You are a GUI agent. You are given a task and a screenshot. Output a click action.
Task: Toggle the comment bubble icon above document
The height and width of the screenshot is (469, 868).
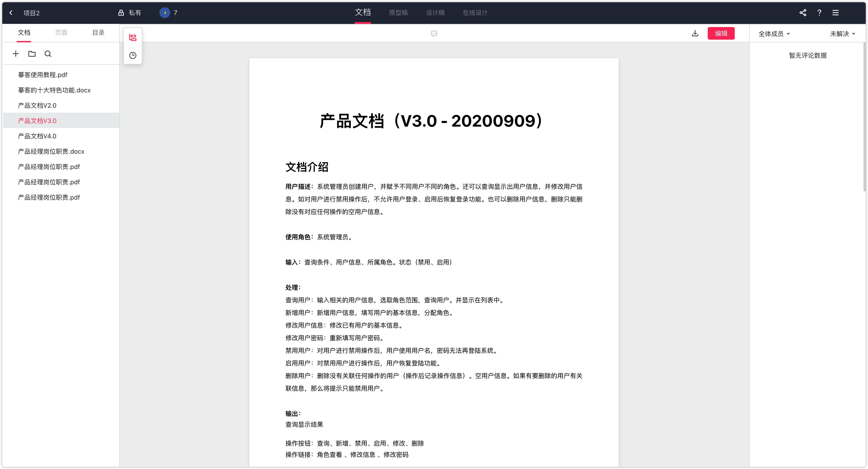tap(434, 33)
